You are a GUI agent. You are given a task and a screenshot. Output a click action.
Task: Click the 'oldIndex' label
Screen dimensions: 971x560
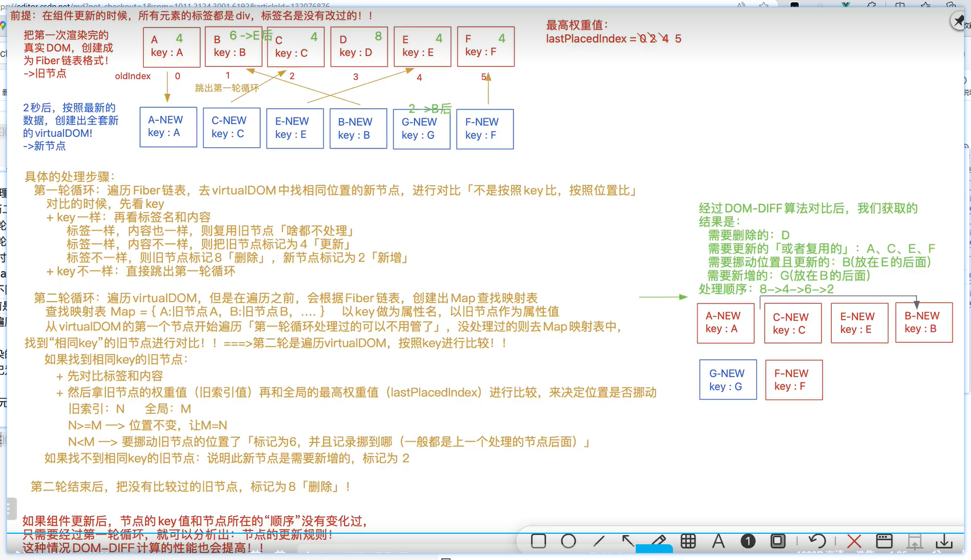click(x=133, y=76)
